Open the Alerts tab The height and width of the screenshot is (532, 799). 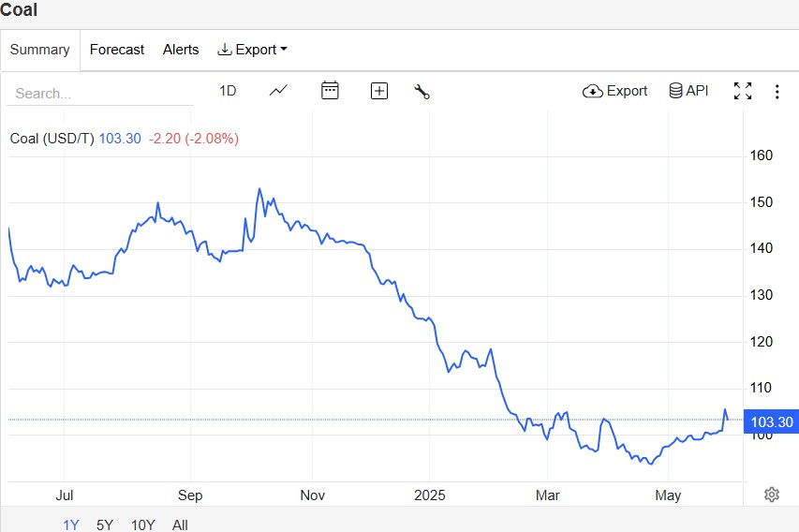[181, 50]
